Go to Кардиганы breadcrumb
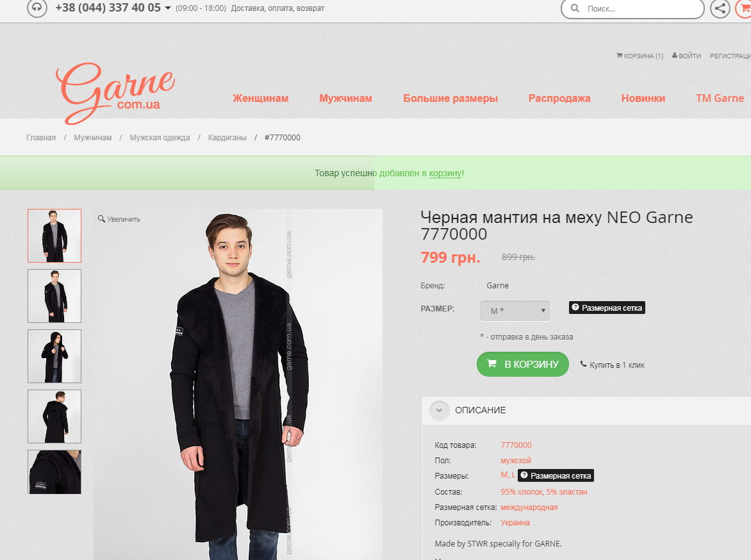 click(x=227, y=138)
